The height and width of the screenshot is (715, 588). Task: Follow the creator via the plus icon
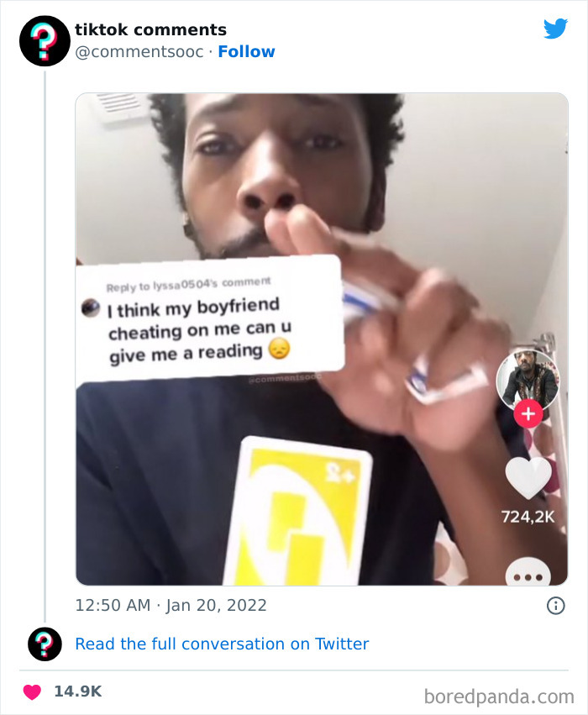pos(528,413)
